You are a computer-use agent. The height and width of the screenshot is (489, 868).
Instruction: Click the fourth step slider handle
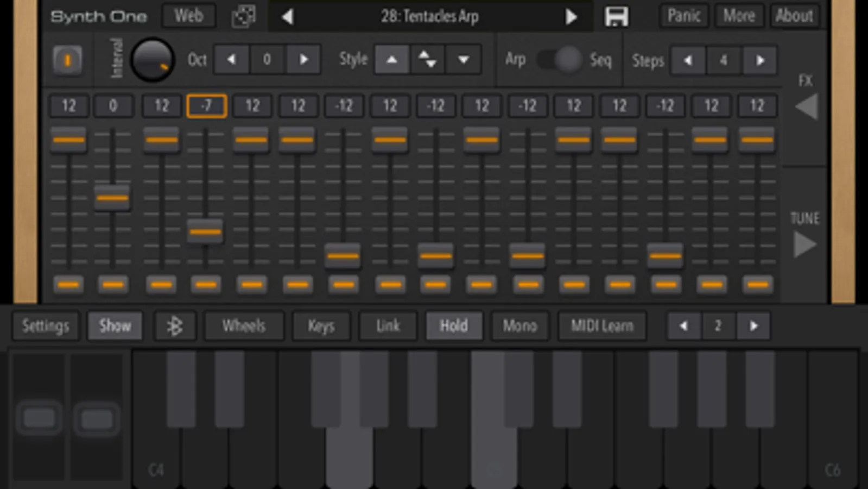pyautogui.click(x=205, y=232)
